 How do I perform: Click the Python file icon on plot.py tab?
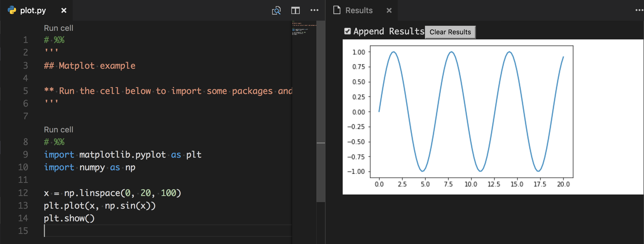point(12,10)
